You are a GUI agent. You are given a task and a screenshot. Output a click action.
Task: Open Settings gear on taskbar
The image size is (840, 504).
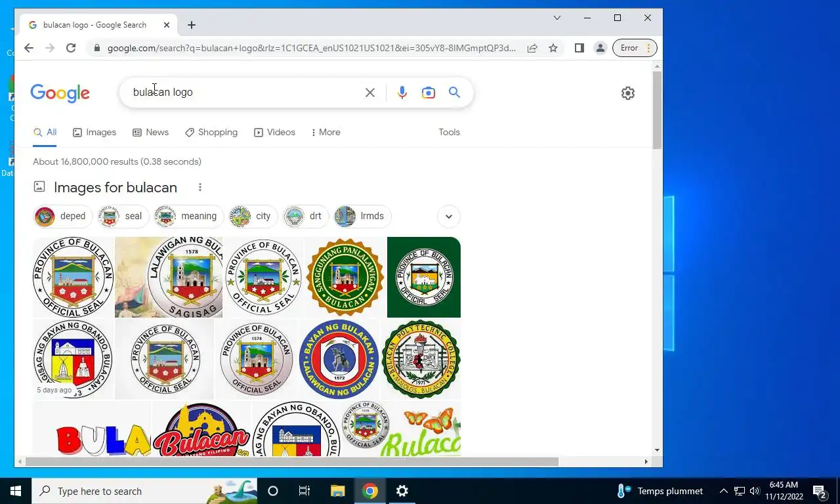pos(402,491)
